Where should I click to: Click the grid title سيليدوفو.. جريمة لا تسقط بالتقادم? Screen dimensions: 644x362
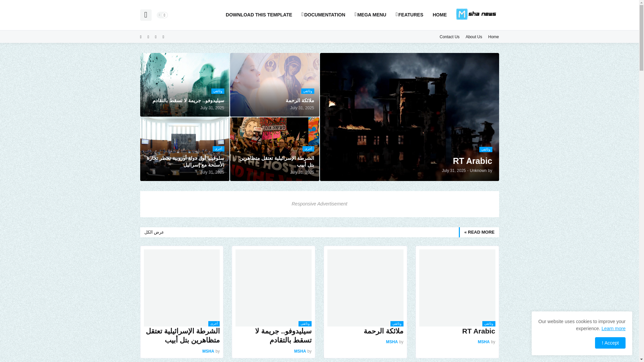click(283, 336)
